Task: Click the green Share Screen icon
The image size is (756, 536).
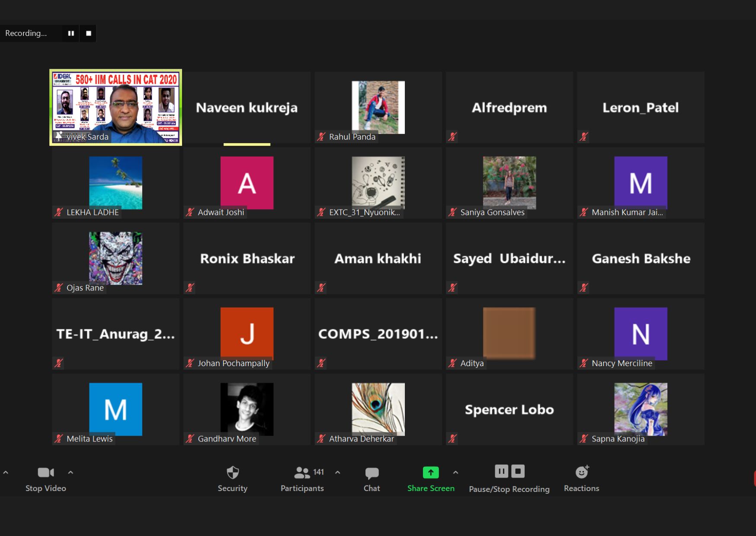Action: pos(431,472)
